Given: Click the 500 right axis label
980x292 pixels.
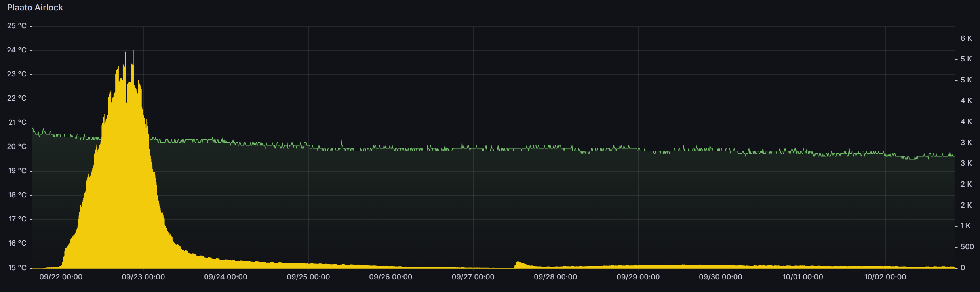Looking at the screenshot, I should pos(967,247).
